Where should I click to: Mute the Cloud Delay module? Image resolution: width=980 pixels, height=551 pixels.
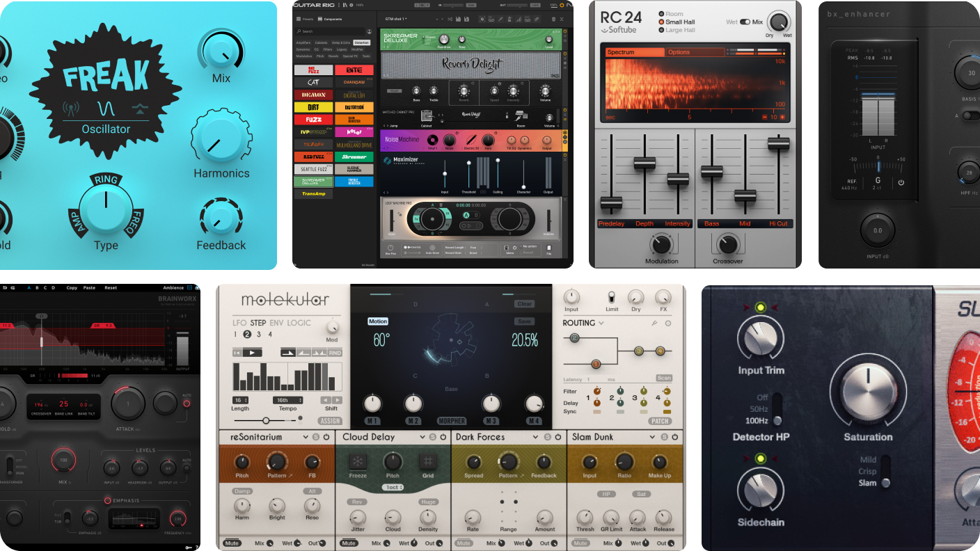(348, 543)
